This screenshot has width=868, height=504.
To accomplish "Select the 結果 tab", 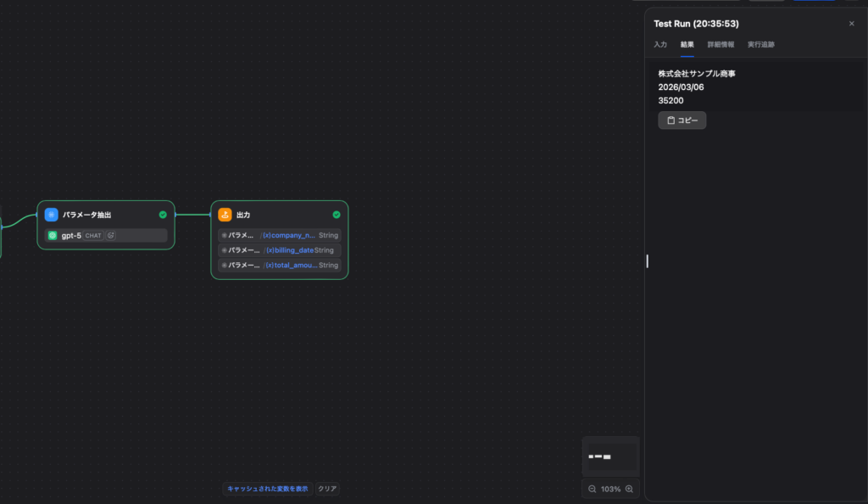I will [x=687, y=44].
